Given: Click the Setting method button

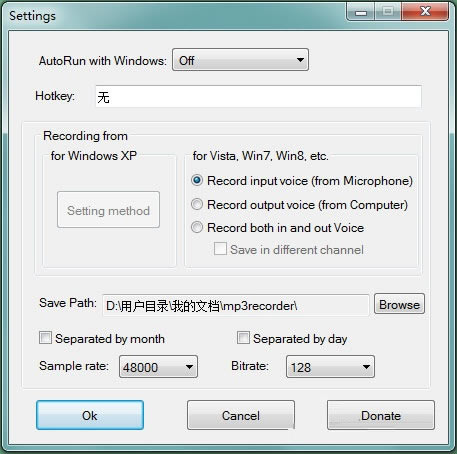Looking at the screenshot, I should (108, 210).
